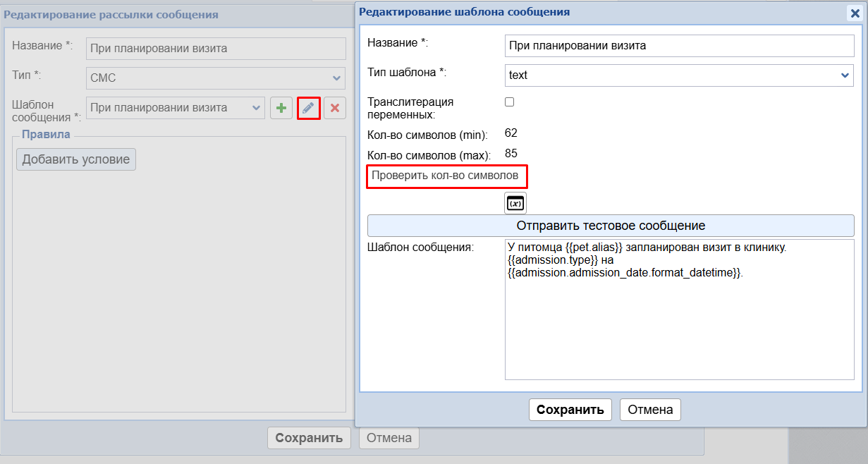
Task: Click the insert variable (x) icon
Action: coord(515,203)
